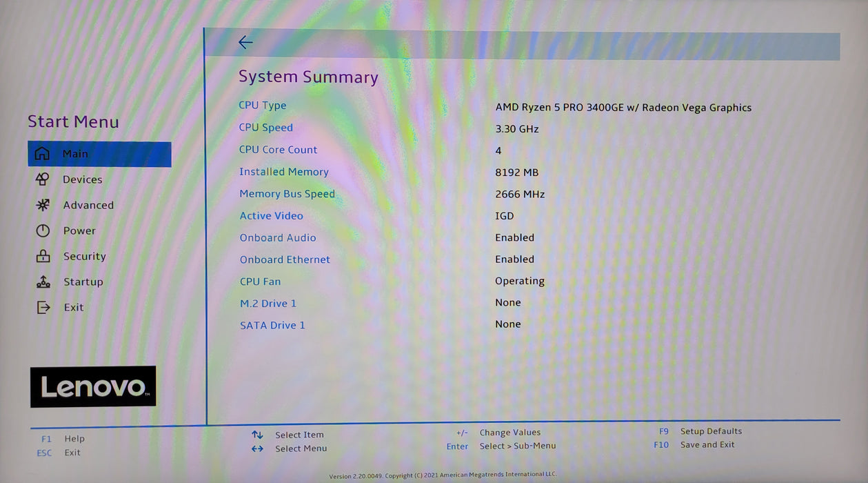Click the Enter Select Sub-Menu hint
This screenshot has width=868, height=483.
coord(501,446)
